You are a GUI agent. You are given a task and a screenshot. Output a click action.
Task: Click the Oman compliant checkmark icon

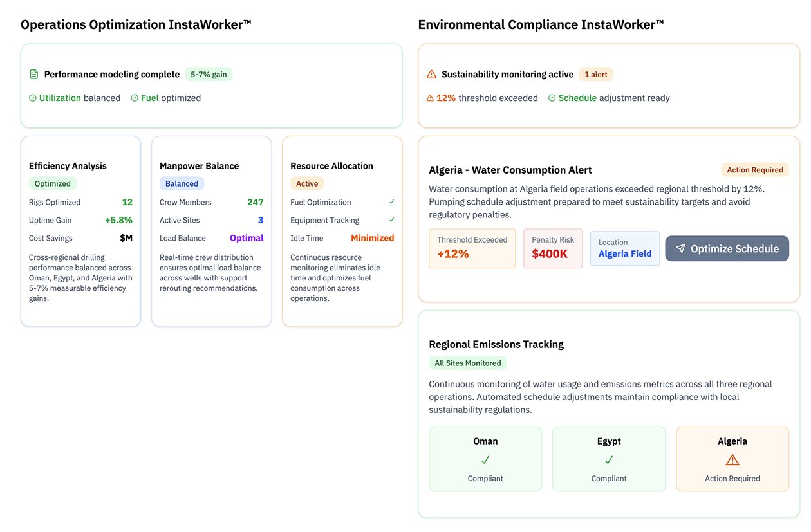point(485,460)
